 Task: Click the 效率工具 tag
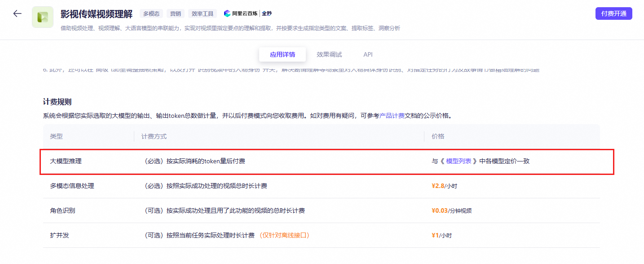[202, 13]
